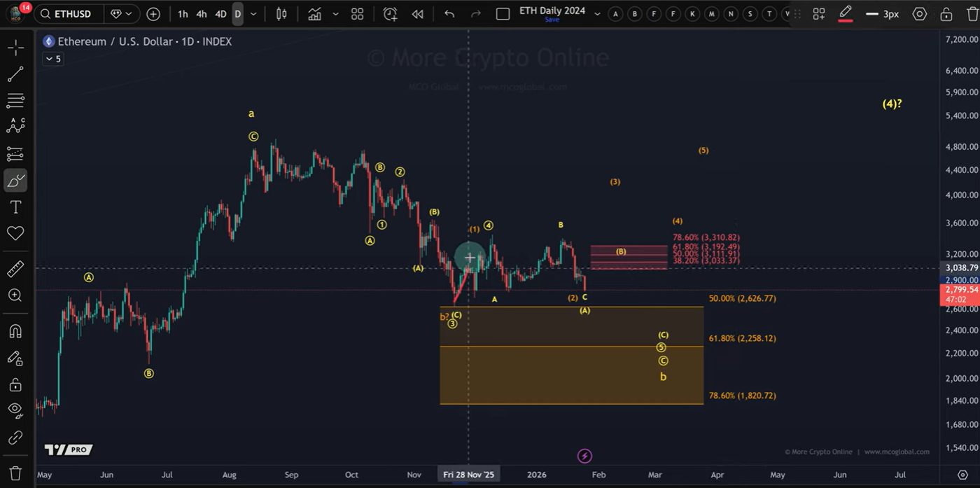Start Bar Replay with the rewind icon
Screen dimensions: 980x488
417,13
